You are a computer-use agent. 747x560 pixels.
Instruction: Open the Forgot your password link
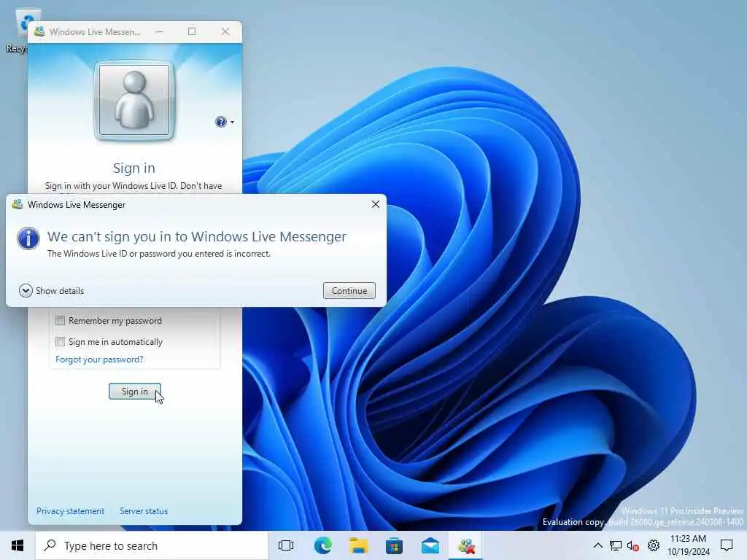[x=99, y=359]
